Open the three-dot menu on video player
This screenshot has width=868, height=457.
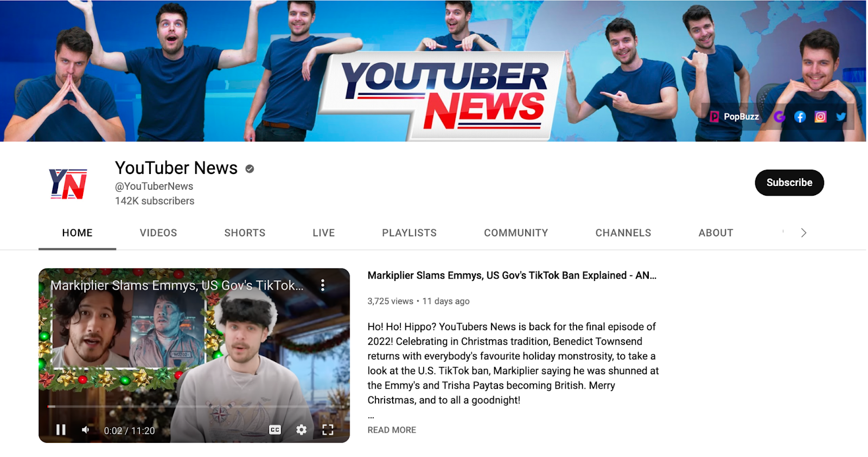point(323,285)
